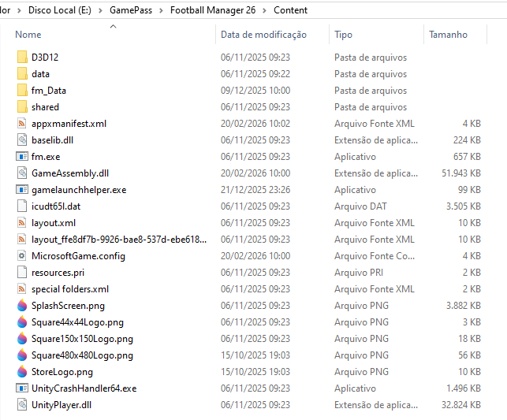Click size 32.824 KB of UnityPlayer.dll
This screenshot has width=507, height=420.
[x=461, y=404]
